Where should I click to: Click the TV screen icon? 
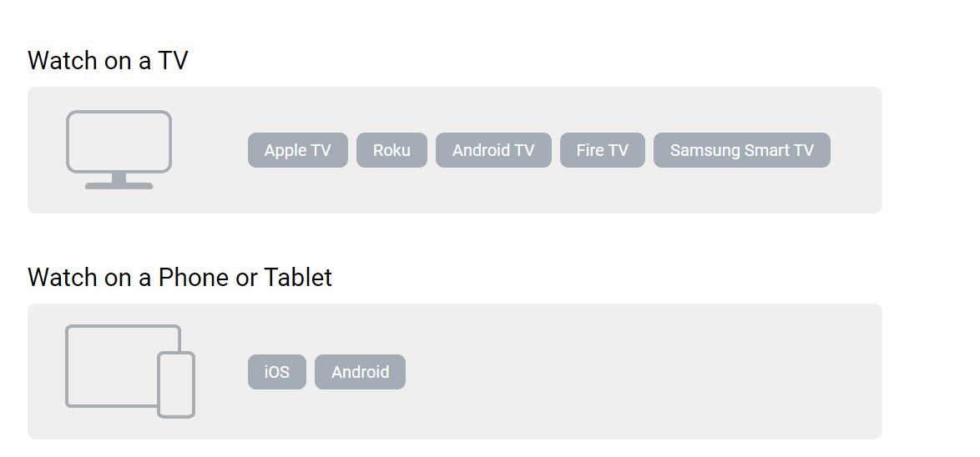click(119, 142)
